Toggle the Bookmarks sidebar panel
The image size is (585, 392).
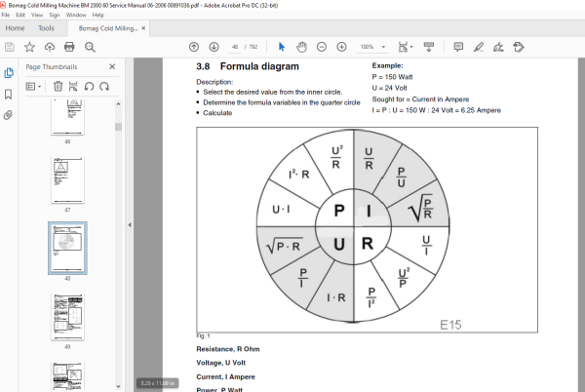(8, 94)
